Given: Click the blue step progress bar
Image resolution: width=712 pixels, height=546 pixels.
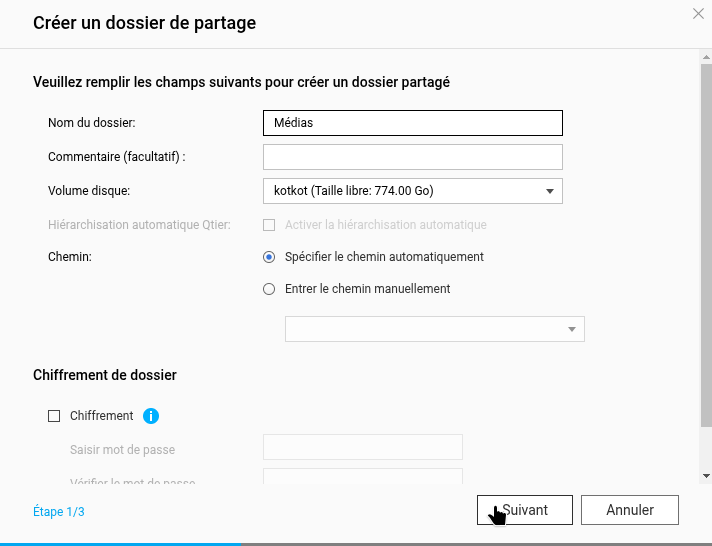Looking at the screenshot, I should click(120, 544).
